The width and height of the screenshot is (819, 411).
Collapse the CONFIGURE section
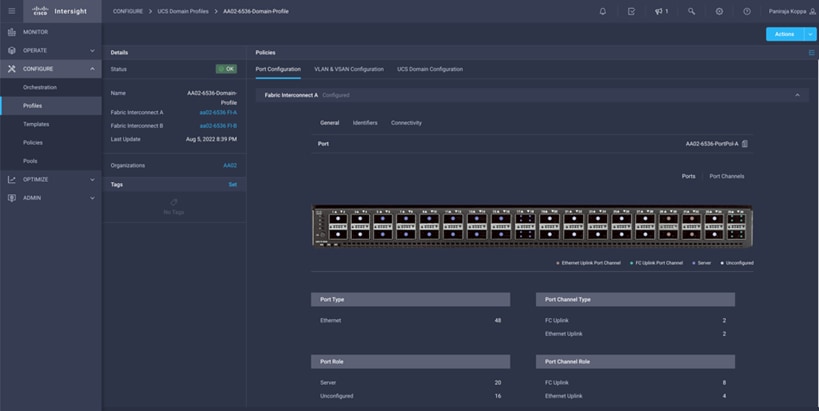coord(92,69)
